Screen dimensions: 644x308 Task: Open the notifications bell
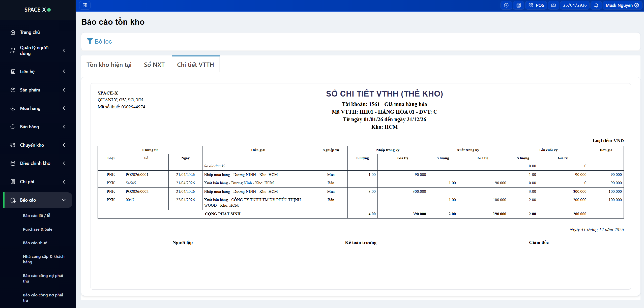click(596, 5)
